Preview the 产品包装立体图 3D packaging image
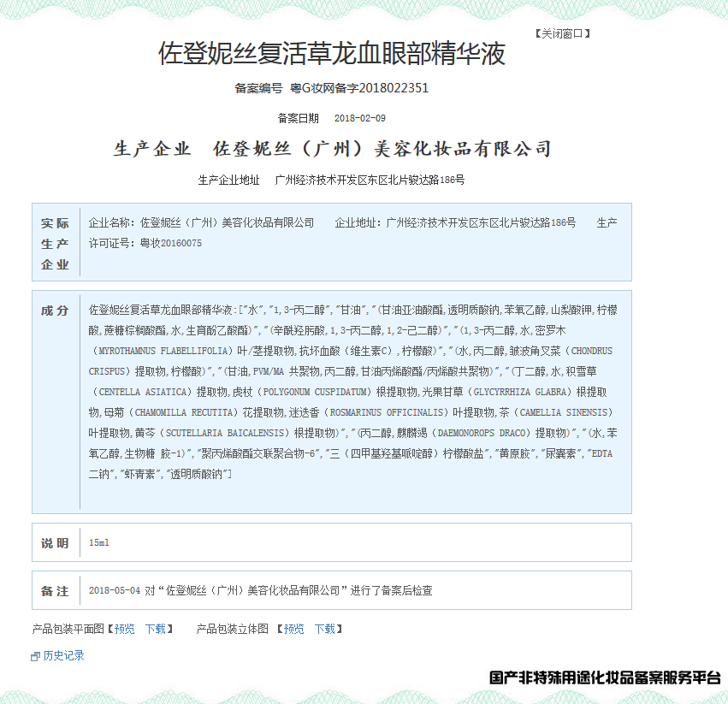The width and height of the screenshot is (728, 704). [x=294, y=629]
